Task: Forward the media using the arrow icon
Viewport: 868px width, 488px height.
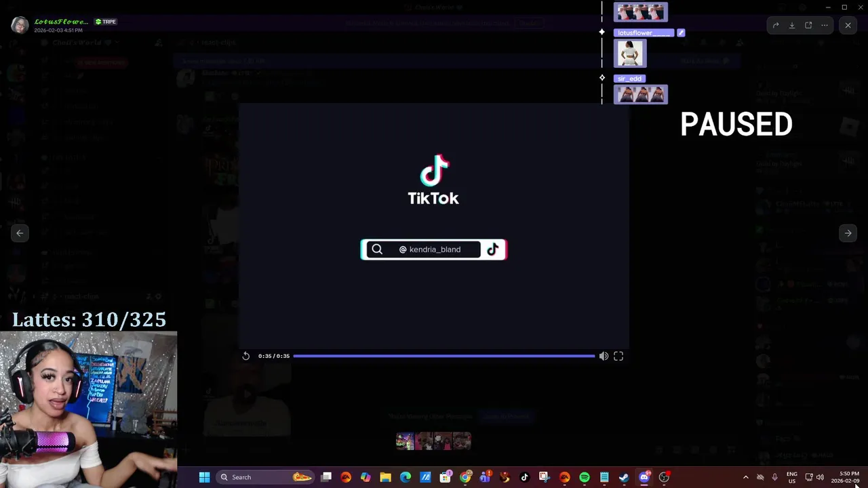Action: (776, 25)
